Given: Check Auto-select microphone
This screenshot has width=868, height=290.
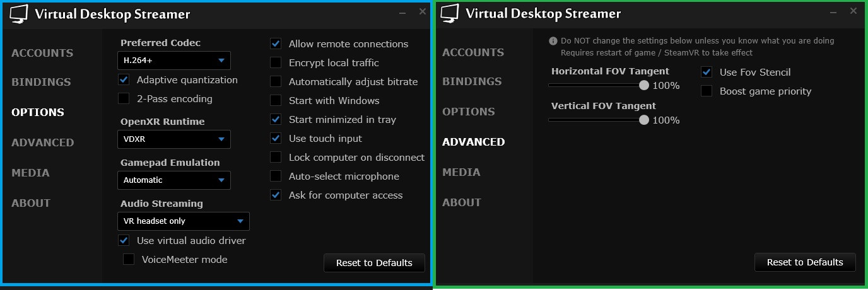Looking at the screenshot, I should point(276,177).
